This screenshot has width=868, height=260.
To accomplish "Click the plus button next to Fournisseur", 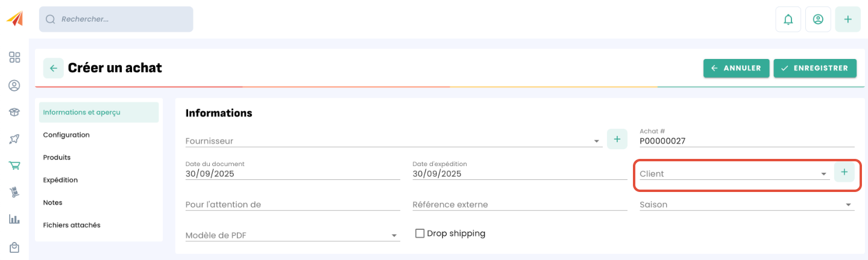I will point(617,139).
